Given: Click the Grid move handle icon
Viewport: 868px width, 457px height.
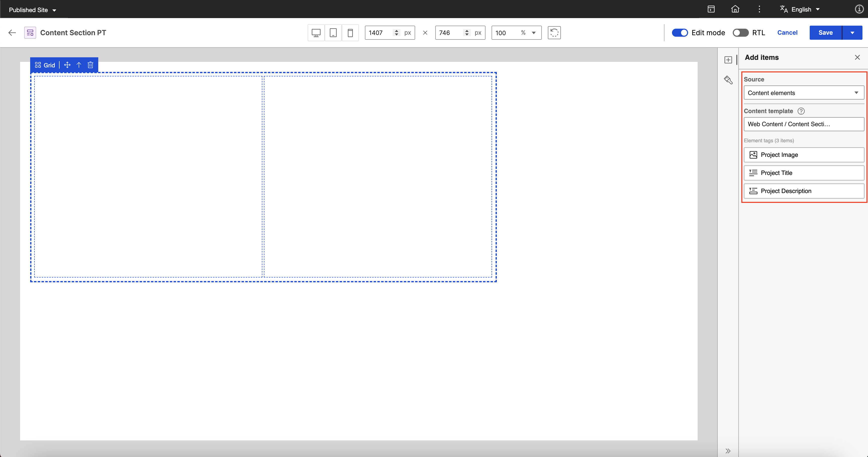Looking at the screenshot, I should point(67,65).
